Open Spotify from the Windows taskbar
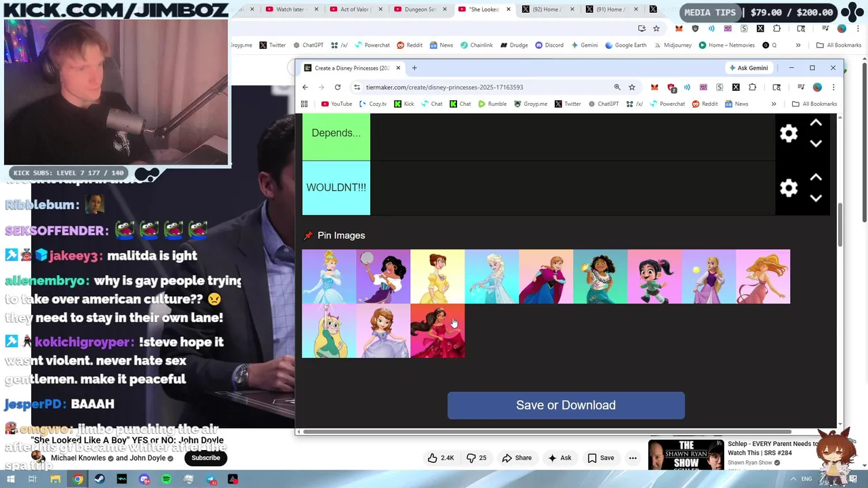This screenshot has height=488, width=868. [x=167, y=479]
